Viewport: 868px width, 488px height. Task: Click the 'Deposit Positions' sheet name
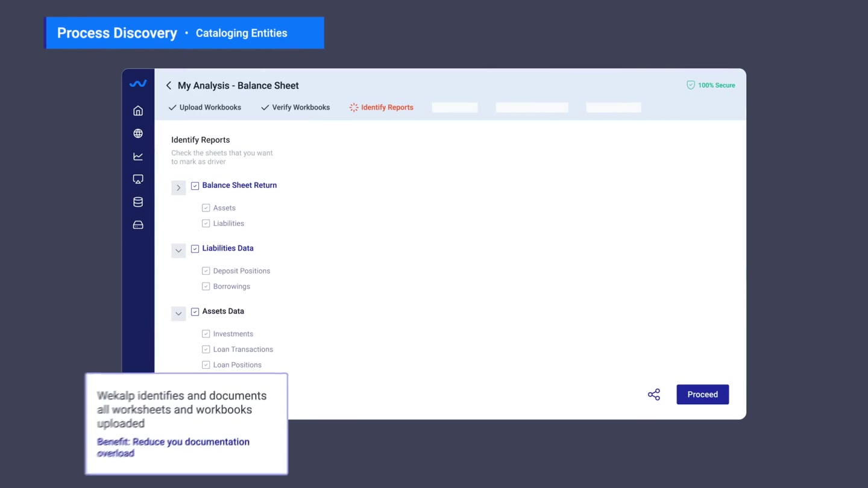tap(242, 271)
